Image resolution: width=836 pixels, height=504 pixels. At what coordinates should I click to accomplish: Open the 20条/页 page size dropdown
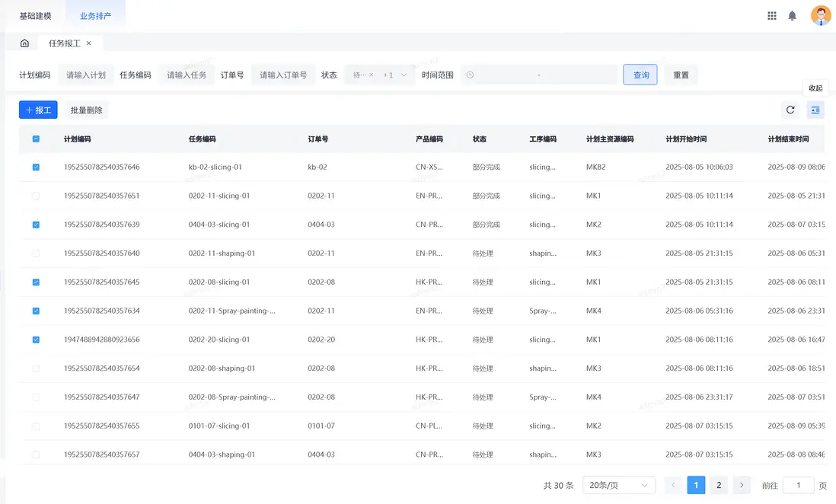tap(619, 485)
